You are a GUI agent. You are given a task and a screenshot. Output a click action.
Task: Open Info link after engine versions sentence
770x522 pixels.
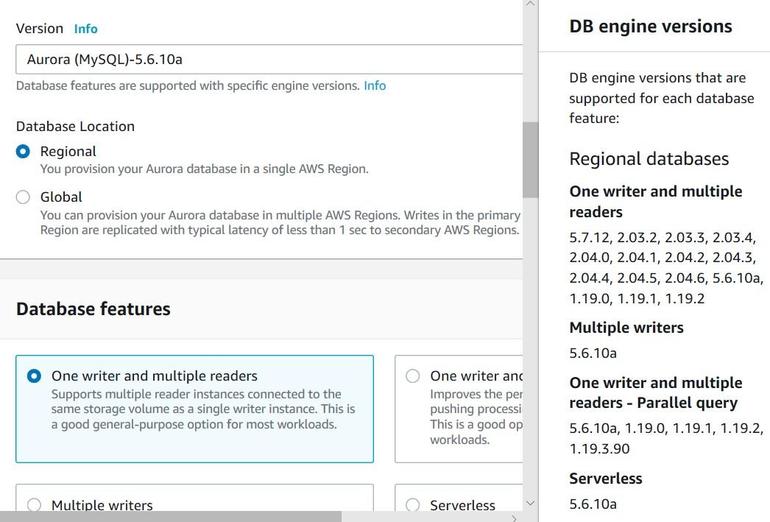pos(375,86)
